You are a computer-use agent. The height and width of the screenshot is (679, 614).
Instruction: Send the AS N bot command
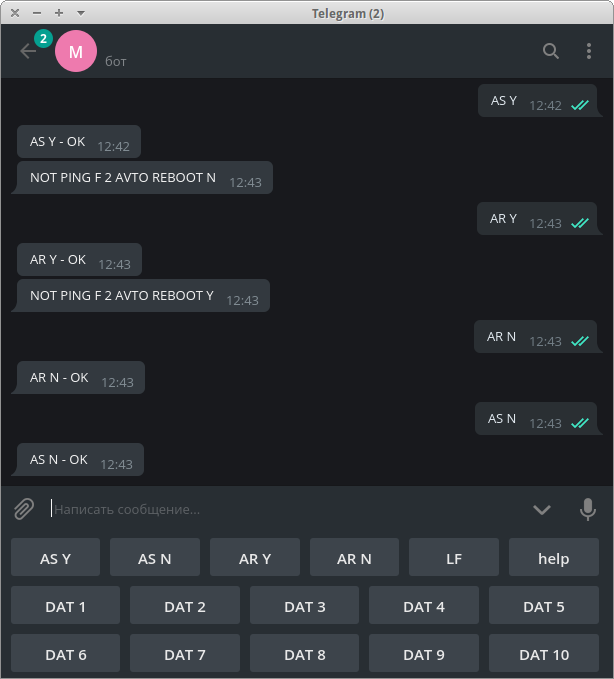[x=155, y=557]
